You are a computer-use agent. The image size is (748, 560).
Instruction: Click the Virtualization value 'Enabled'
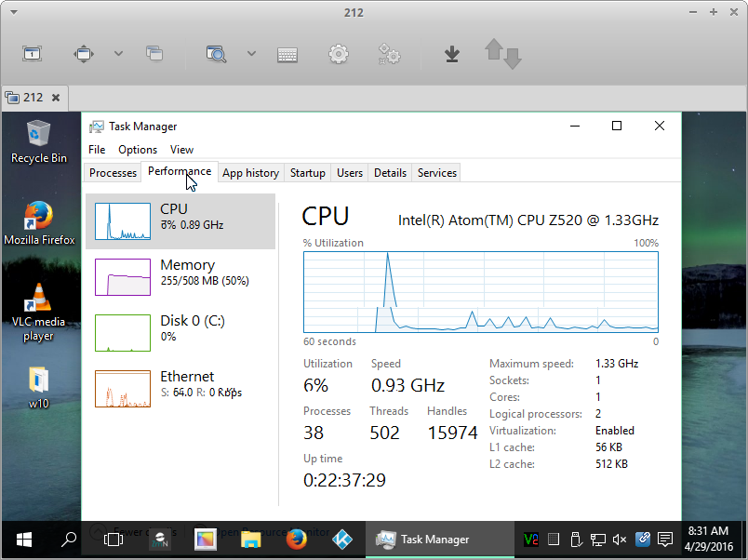614,431
